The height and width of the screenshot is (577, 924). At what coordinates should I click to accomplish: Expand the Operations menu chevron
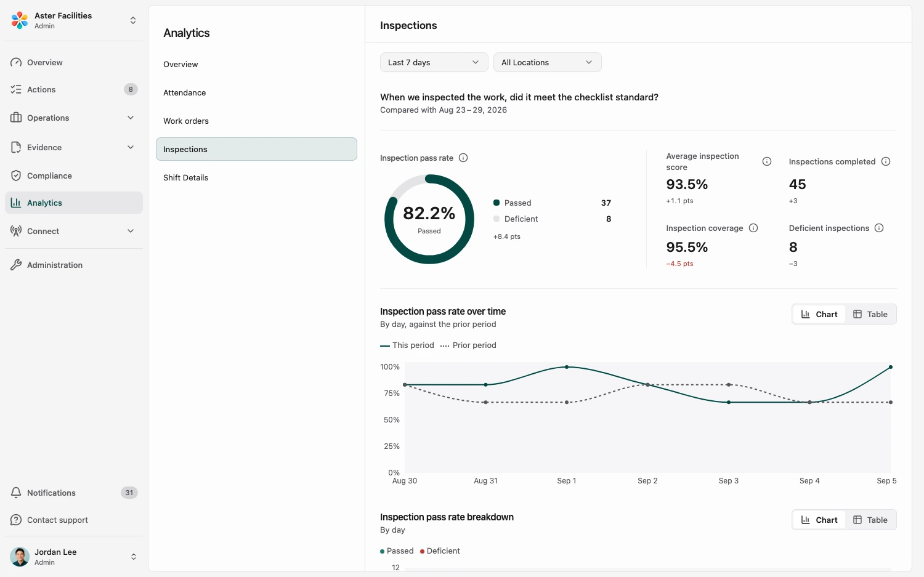[131, 118]
